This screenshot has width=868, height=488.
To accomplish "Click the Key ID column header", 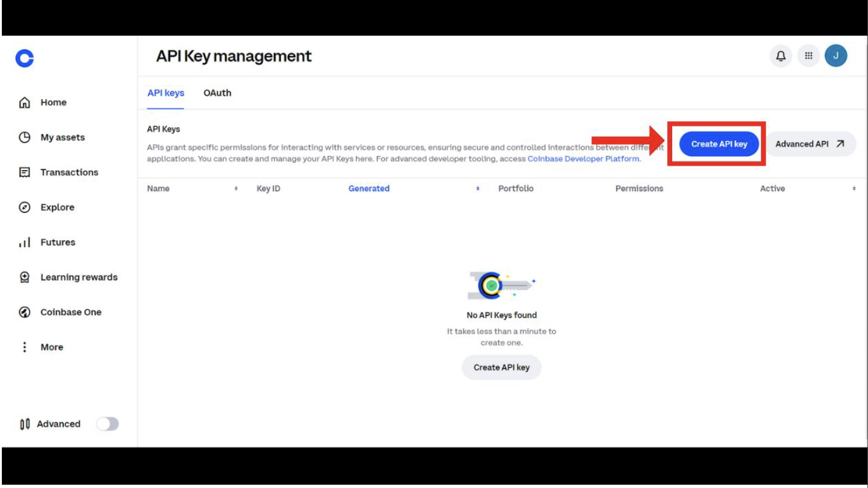I will click(268, 189).
